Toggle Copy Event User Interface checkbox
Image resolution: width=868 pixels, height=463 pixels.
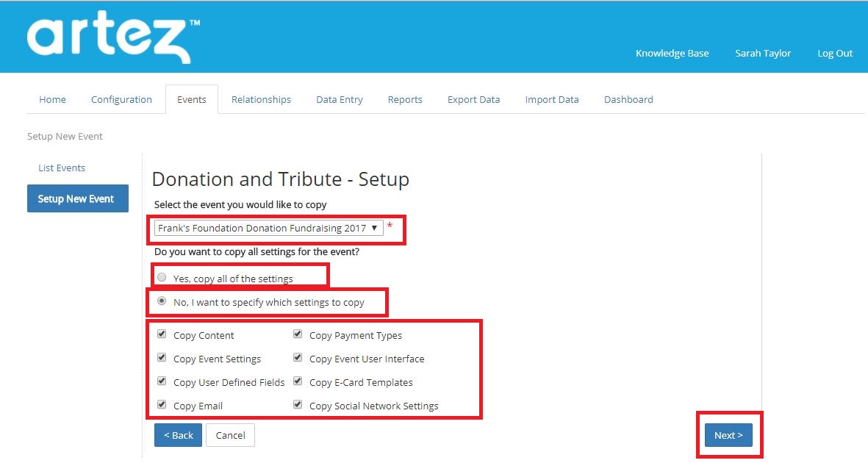coord(298,358)
